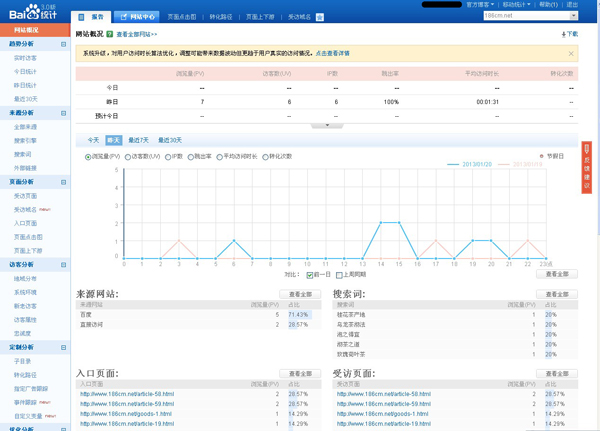Enable the 上周同期 comparison checkbox

(x=340, y=274)
